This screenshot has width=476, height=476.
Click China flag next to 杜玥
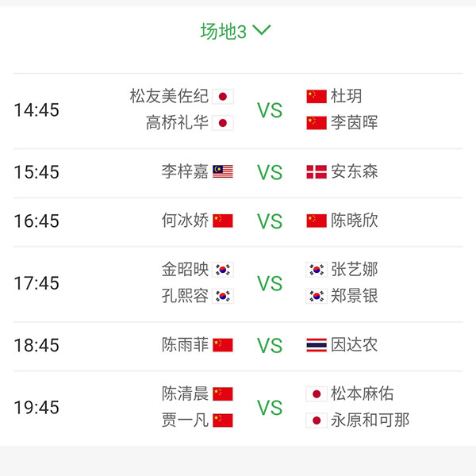pos(317,97)
